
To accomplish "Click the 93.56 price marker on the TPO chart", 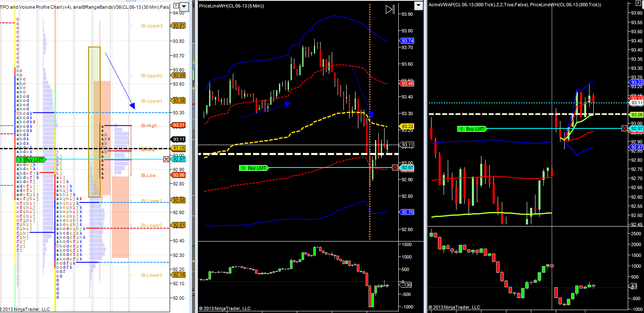I will 179,75.
